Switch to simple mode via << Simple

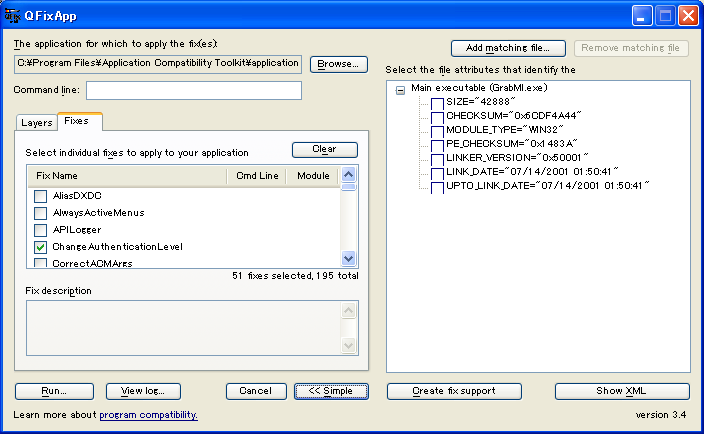click(331, 391)
